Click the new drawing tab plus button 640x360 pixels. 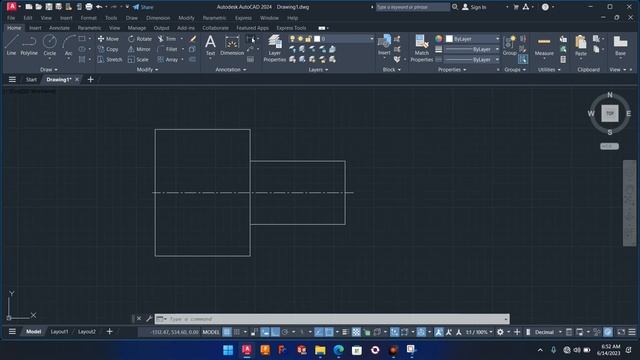point(91,79)
